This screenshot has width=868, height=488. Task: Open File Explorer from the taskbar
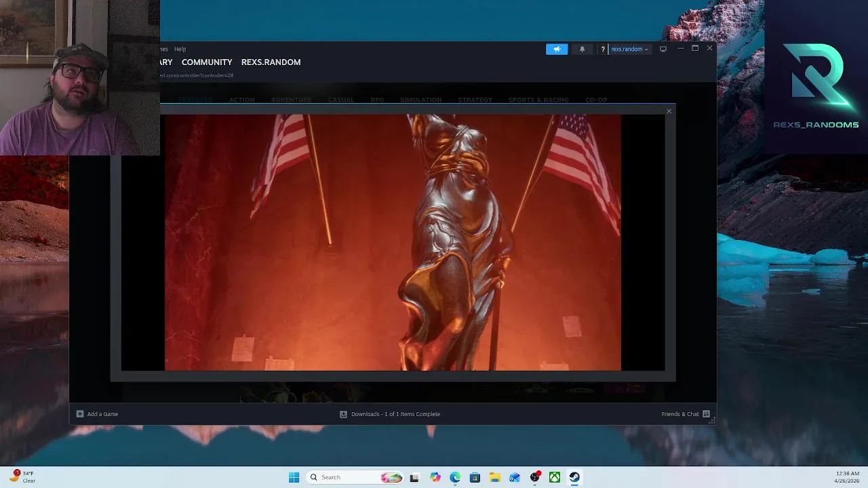pyautogui.click(x=495, y=477)
